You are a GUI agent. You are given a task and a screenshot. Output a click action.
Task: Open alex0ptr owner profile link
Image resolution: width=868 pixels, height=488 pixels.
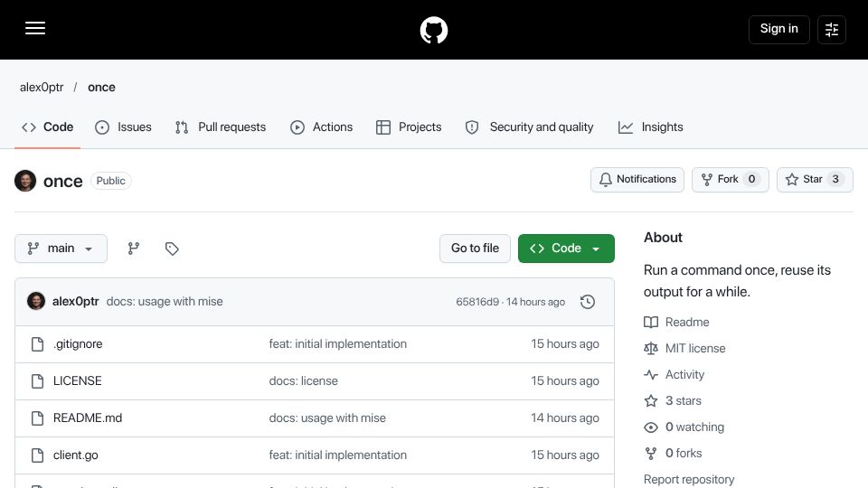point(42,88)
